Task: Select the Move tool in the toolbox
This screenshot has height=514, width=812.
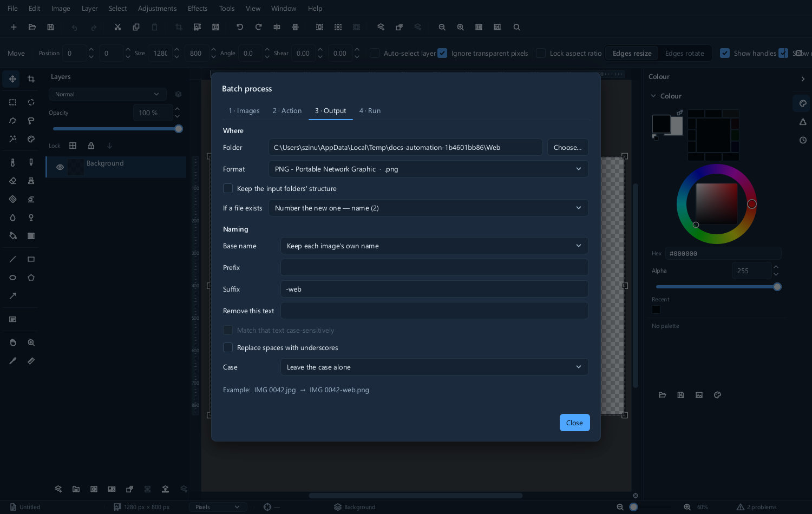Action: (x=12, y=79)
